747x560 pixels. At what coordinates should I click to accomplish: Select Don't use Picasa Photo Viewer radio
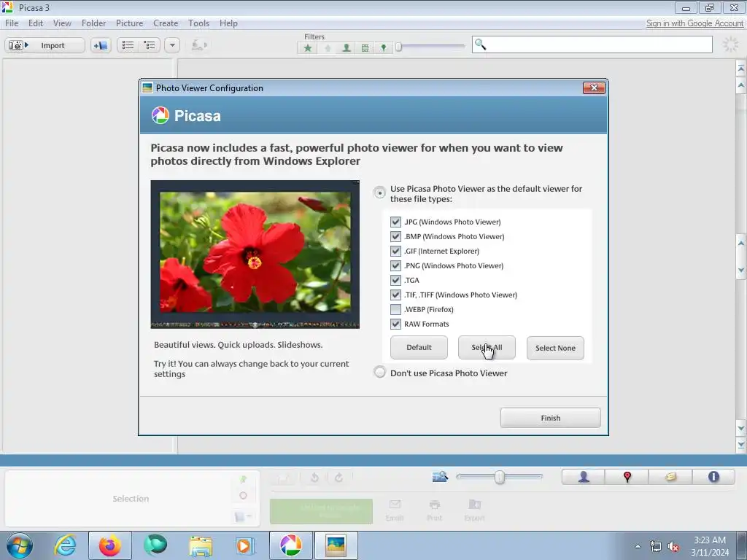pos(379,373)
